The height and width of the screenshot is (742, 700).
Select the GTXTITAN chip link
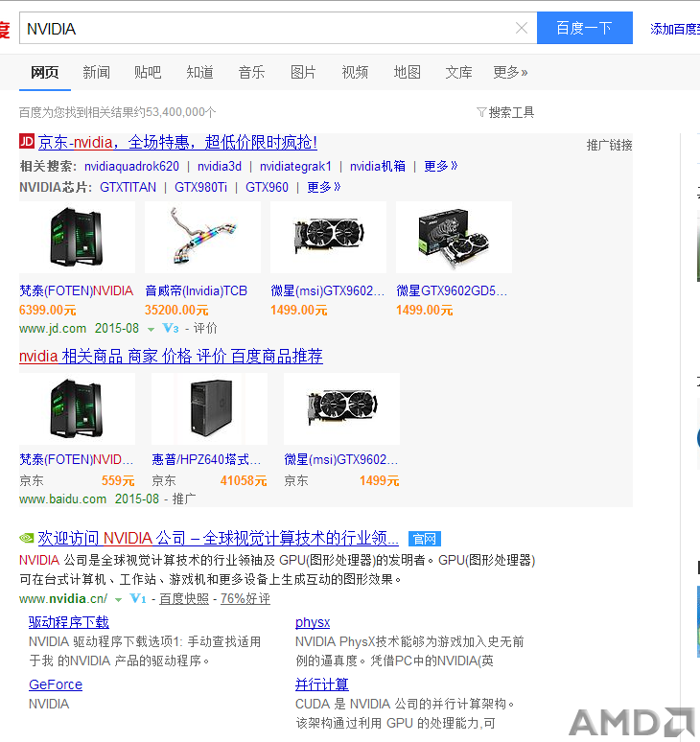click(128, 187)
